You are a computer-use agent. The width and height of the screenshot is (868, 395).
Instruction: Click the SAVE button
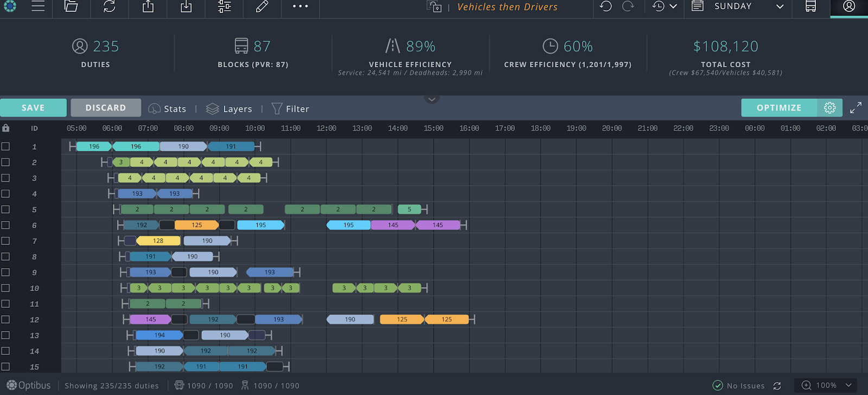33,108
